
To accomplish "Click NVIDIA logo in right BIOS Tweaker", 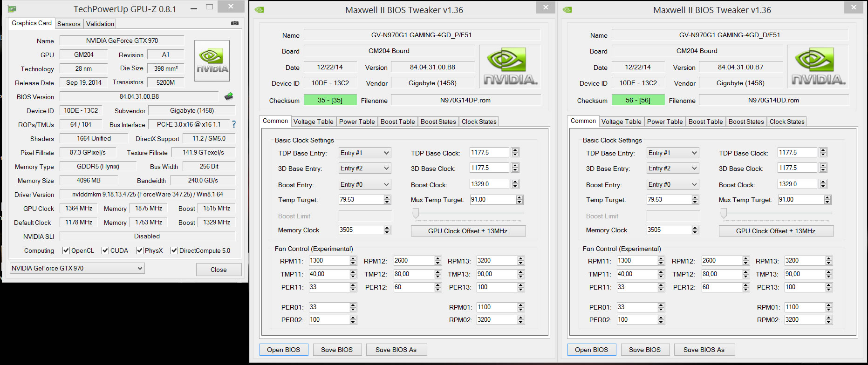I will (x=818, y=67).
